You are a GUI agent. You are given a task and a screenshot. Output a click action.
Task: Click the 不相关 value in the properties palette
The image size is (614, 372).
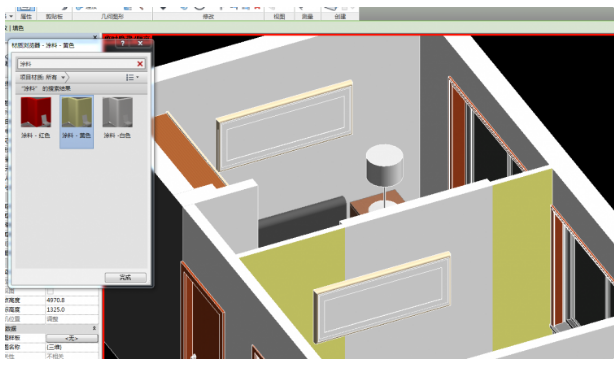pos(72,356)
